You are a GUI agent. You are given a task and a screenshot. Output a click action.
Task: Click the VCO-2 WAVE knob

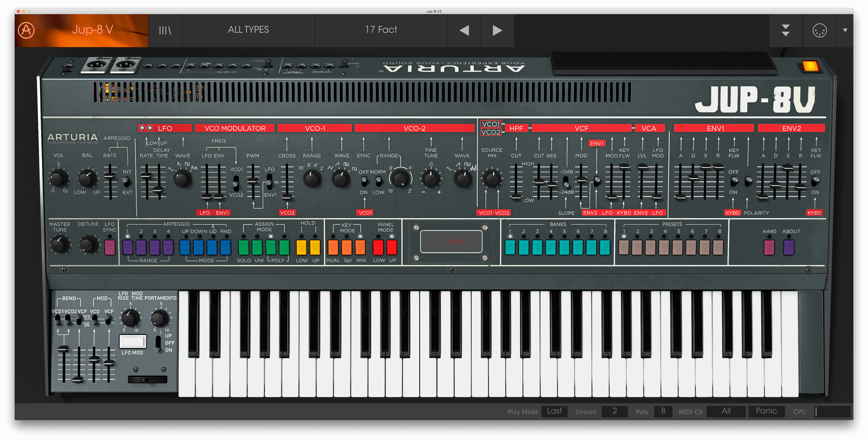click(463, 179)
